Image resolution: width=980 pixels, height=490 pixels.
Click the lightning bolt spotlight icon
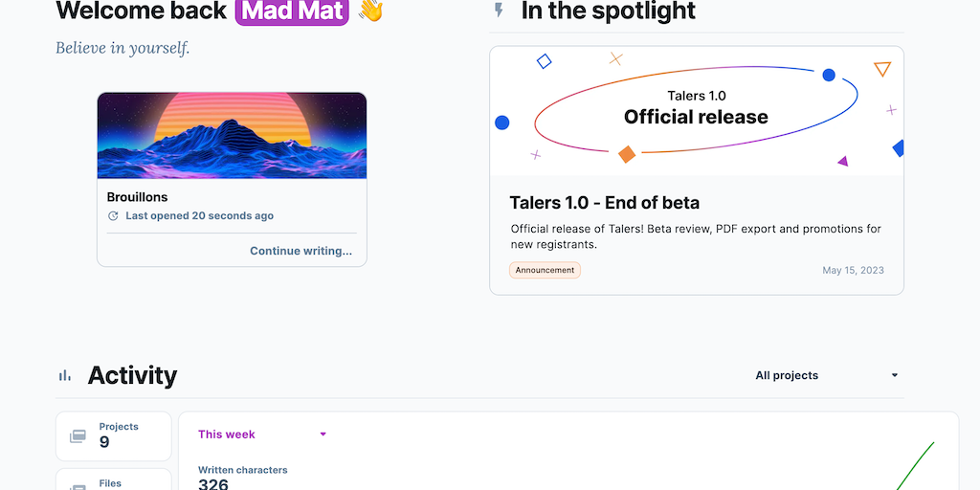pyautogui.click(x=499, y=11)
